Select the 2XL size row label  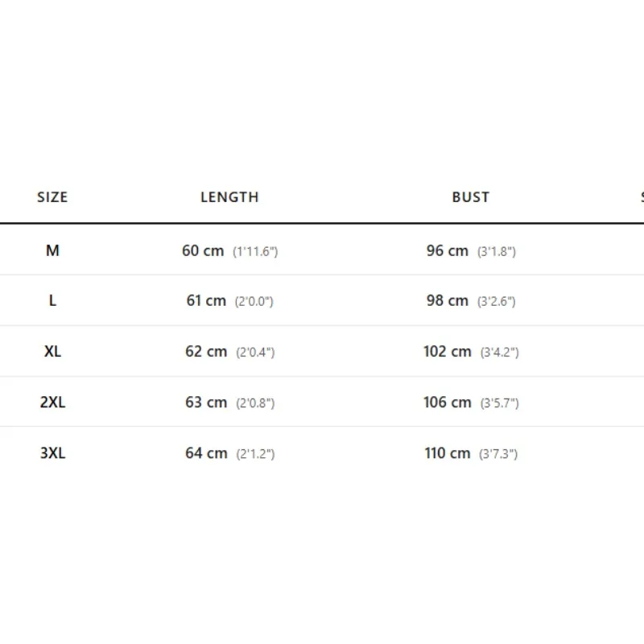tap(52, 402)
